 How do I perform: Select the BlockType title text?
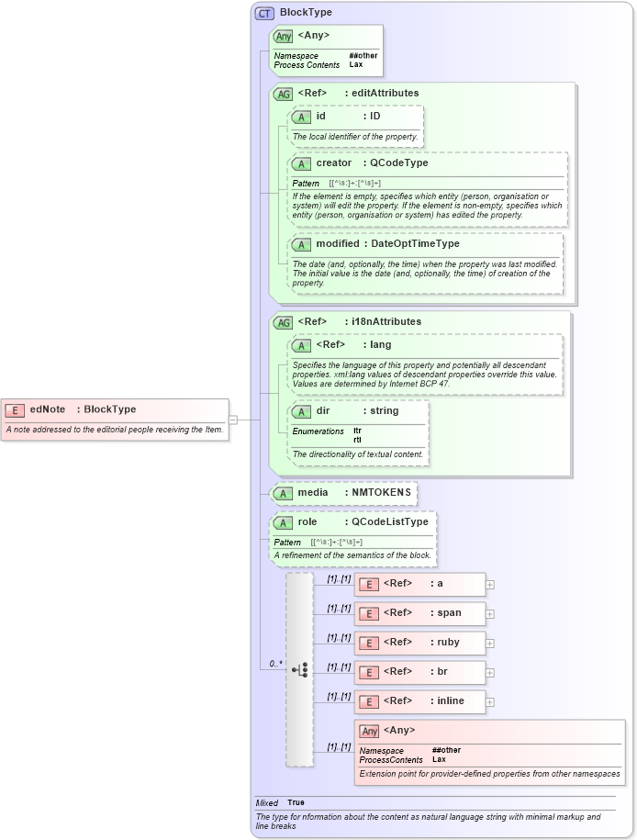(306, 12)
